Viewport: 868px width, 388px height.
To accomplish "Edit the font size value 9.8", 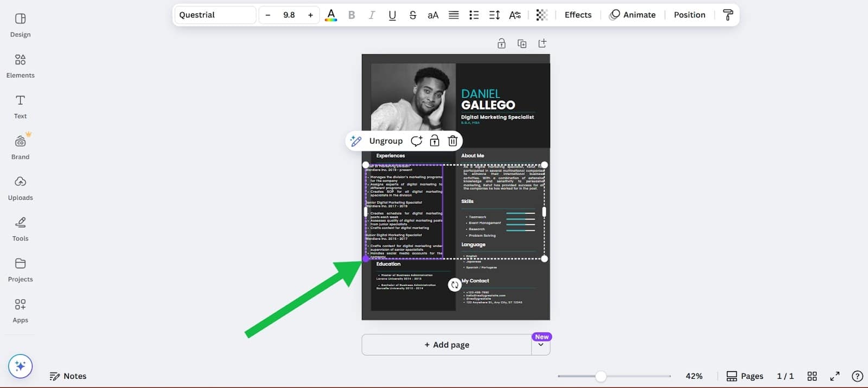I will (x=289, y=15).
